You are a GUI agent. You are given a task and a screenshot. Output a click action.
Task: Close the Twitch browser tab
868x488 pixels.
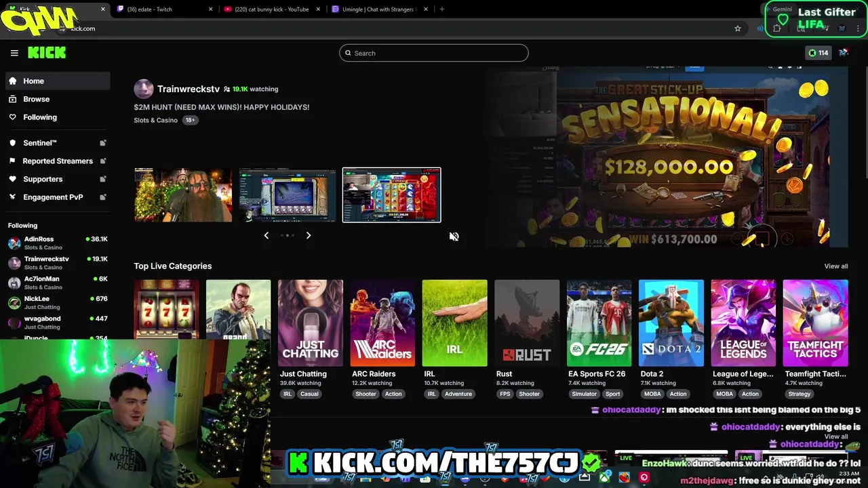click(210, 9)
